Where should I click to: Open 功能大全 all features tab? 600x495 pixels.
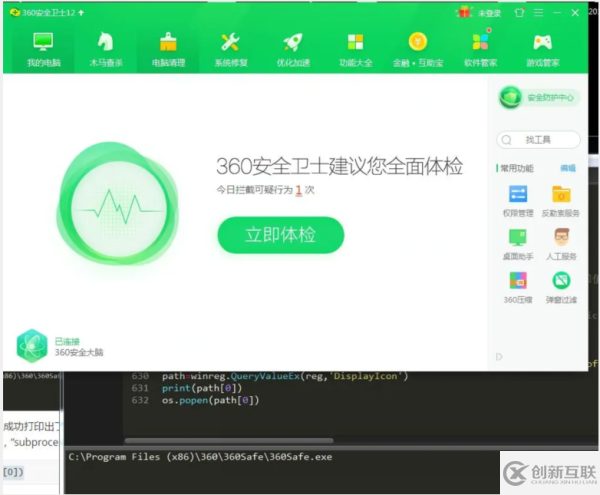point(355,50)
